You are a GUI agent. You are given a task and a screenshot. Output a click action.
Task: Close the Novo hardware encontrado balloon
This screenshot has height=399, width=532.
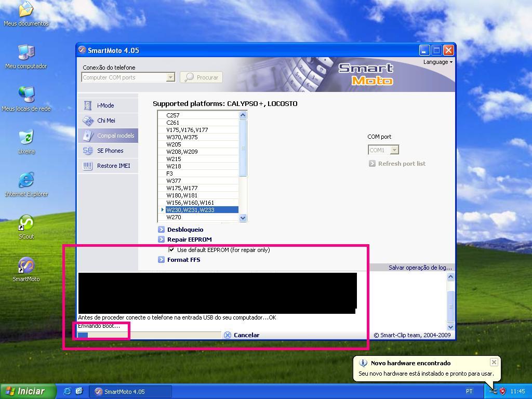tap(494, 362)
